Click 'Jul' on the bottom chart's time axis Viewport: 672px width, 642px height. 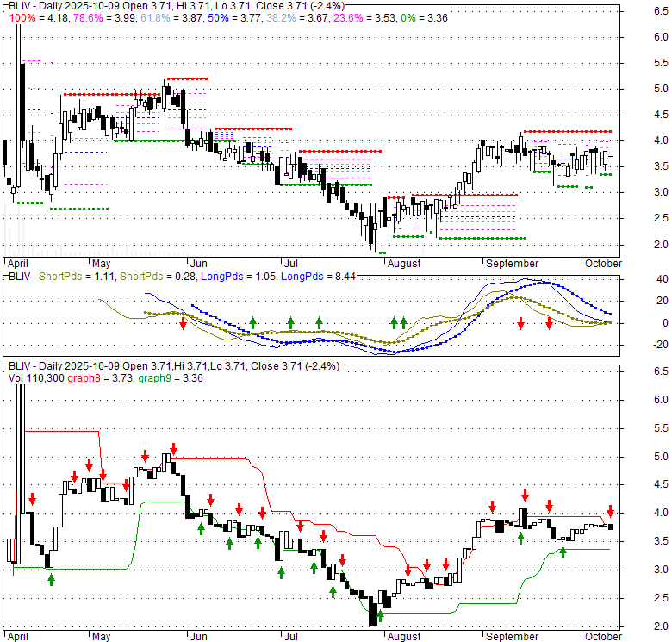point(291,637)
